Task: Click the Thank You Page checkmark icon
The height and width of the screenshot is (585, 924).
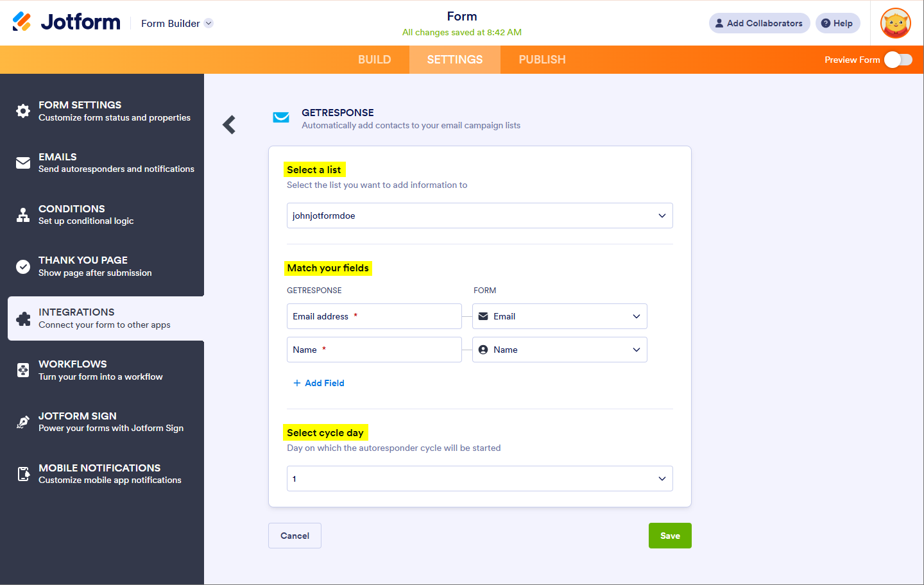Action: tap(23, 267)
